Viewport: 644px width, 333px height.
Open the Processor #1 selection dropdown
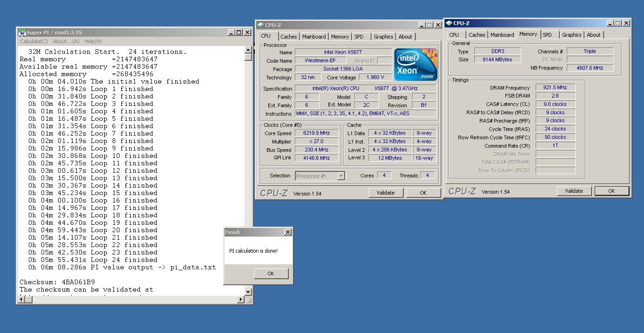tap(341, 176)
